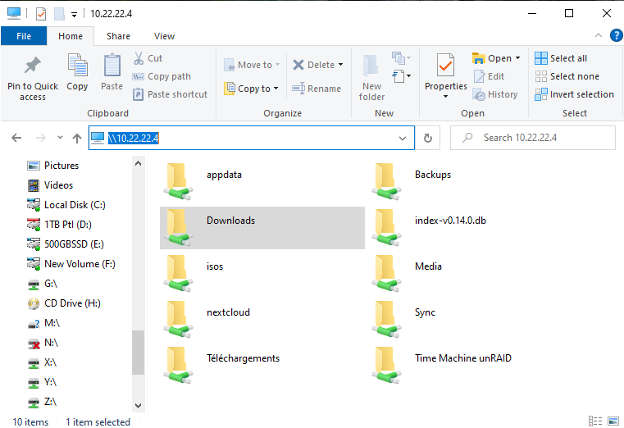The height and width of the screenshot is (428, 624).
Task: Select New Volume (F:) drive
Action: point(71,264)
